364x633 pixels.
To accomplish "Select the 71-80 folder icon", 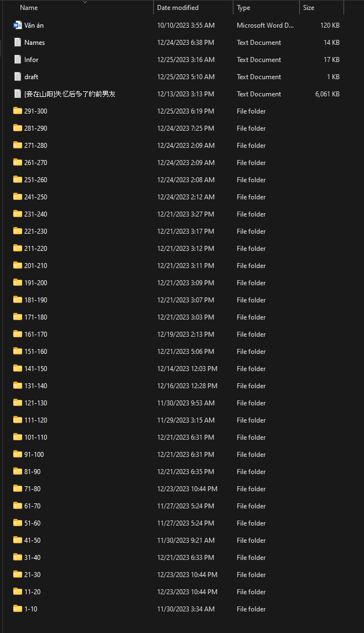I will coord(18,489).
